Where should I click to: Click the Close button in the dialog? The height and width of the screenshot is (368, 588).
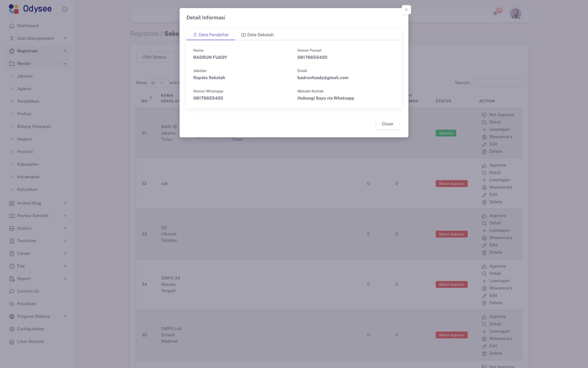tap(387, 124)
